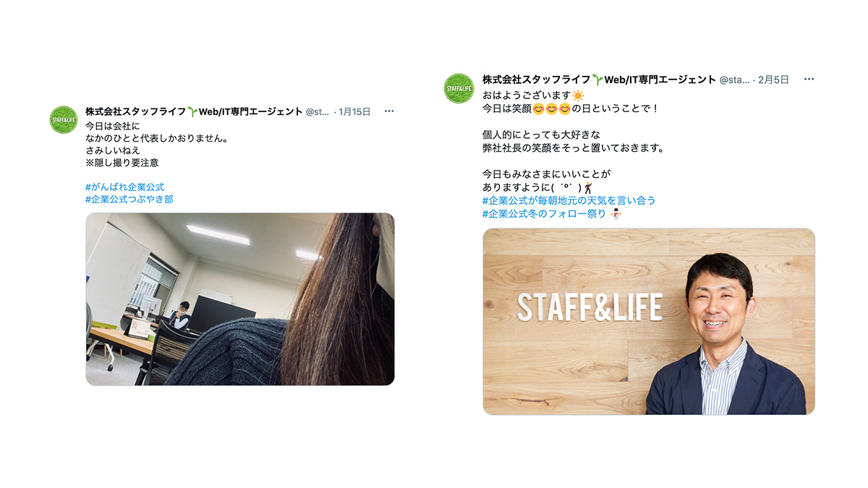Click the @sta... handle beside 2月5日
The height and width of the screenshot is (488, 868).
click(x=735, y=80)
